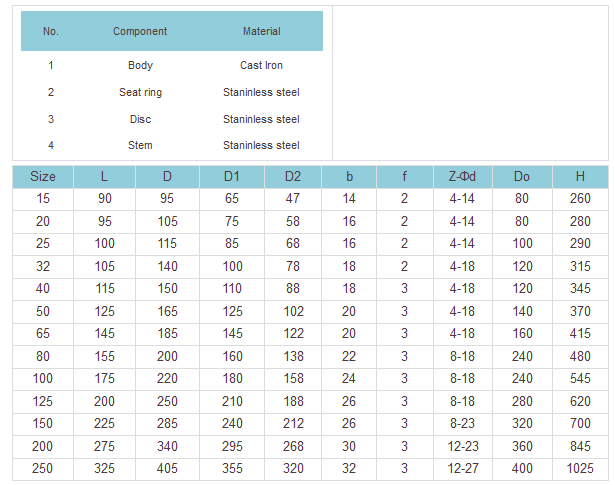Click the f column header

tap(405, 177)
